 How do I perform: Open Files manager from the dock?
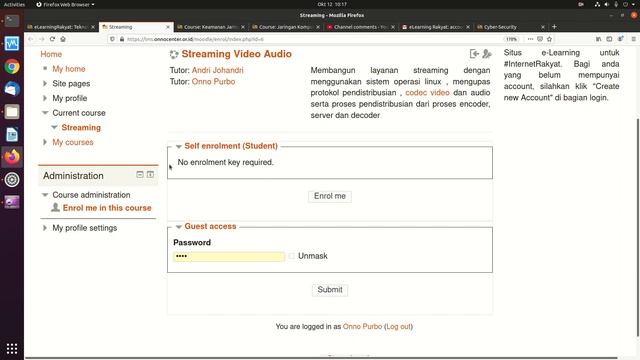[x=12, y=111]
